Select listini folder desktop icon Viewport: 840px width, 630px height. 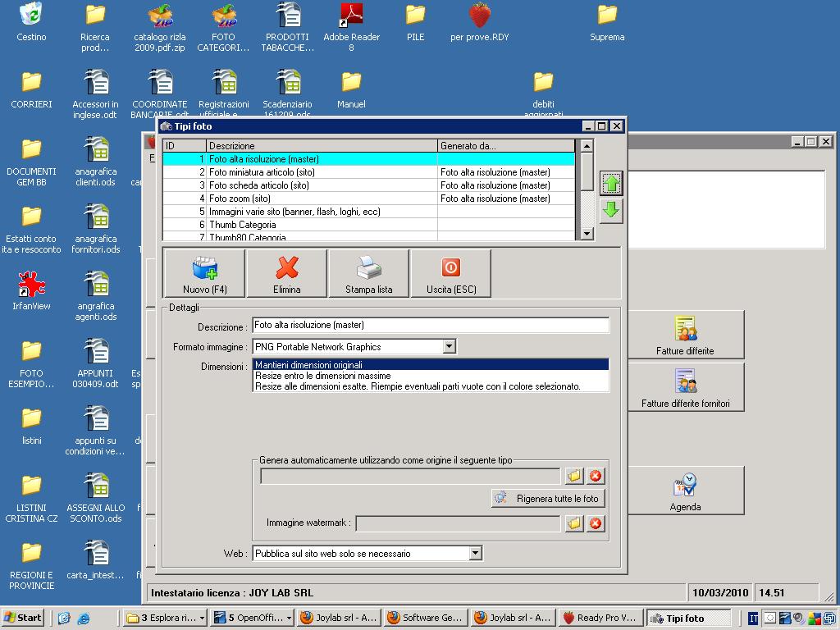pyautogui.click(x=31, y=426)
